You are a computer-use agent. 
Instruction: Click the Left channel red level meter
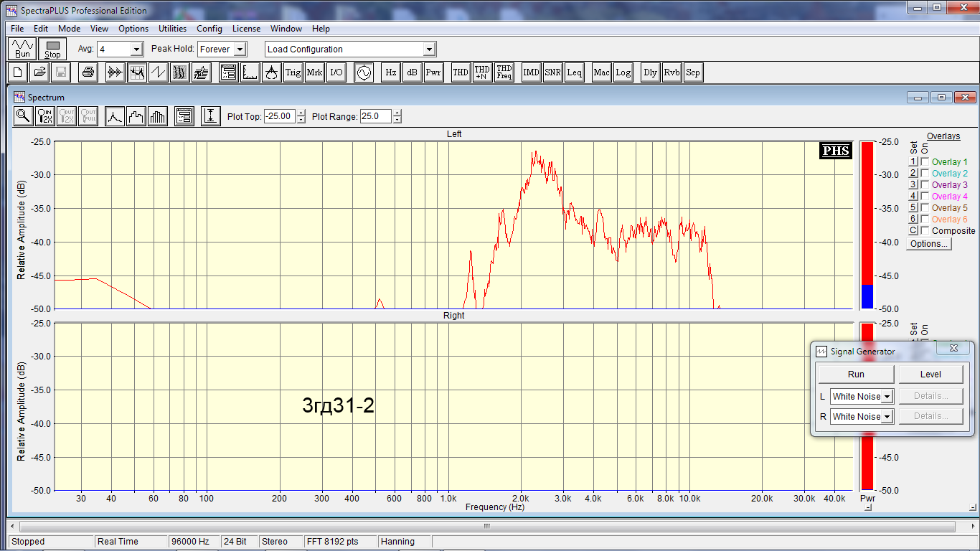[867, 225]
